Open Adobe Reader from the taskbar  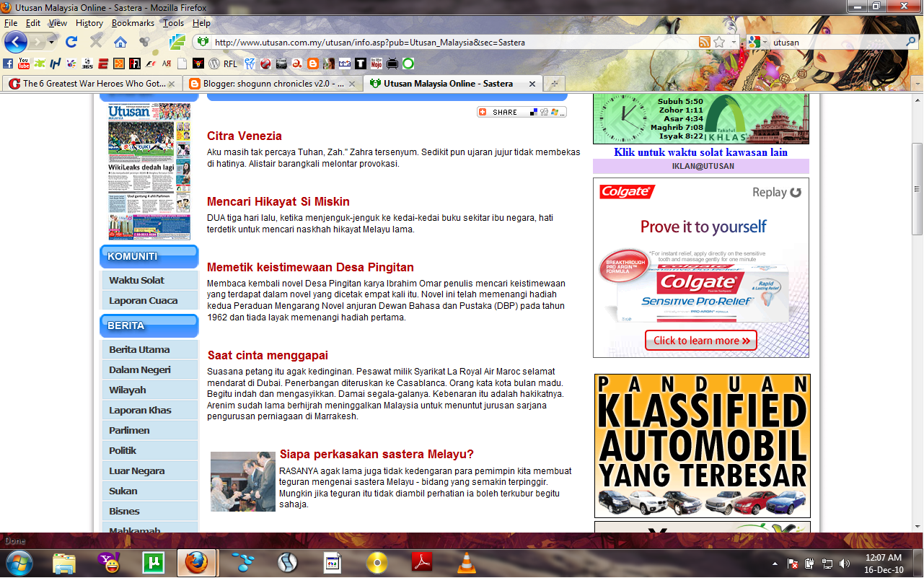[422, 562]
